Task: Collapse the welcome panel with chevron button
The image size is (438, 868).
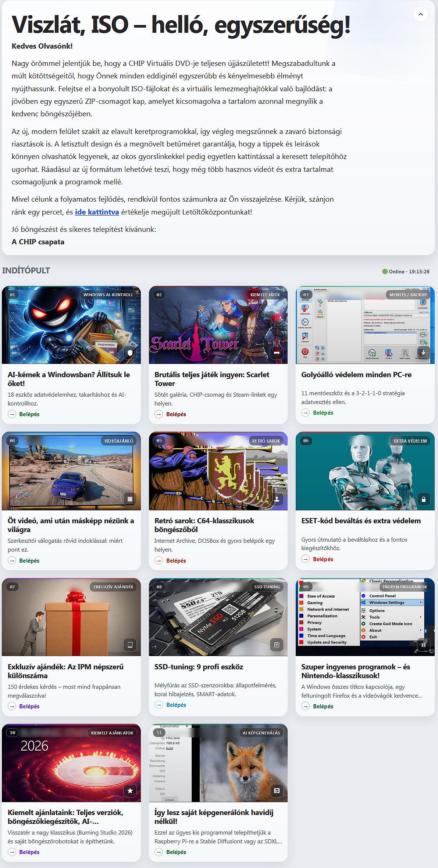Action: click(x=420, y=14)
